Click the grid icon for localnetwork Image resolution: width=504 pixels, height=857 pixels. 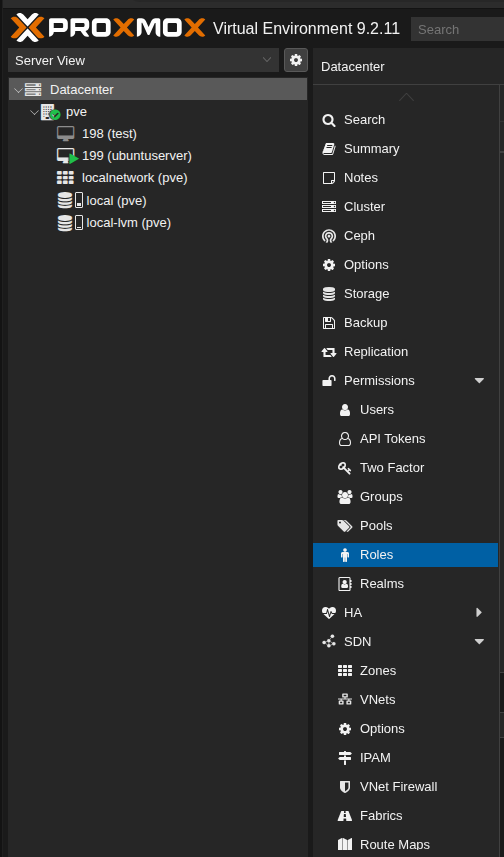pyautogui.click(x=65, y=178)
